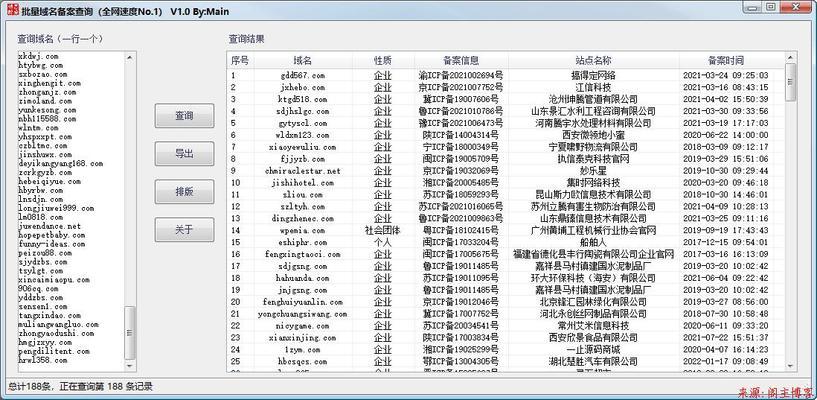Sort results by 序号 column header

click(x=240, y=60)
